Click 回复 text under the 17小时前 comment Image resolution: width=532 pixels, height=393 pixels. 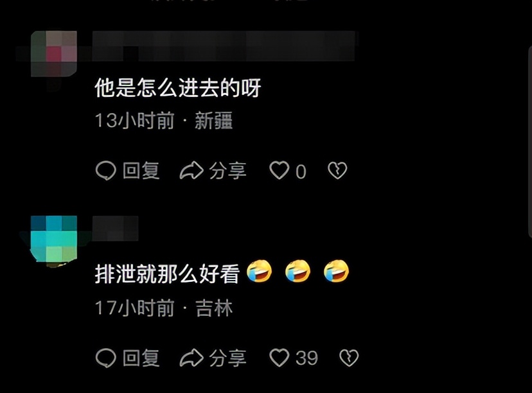tap(141, 358)
